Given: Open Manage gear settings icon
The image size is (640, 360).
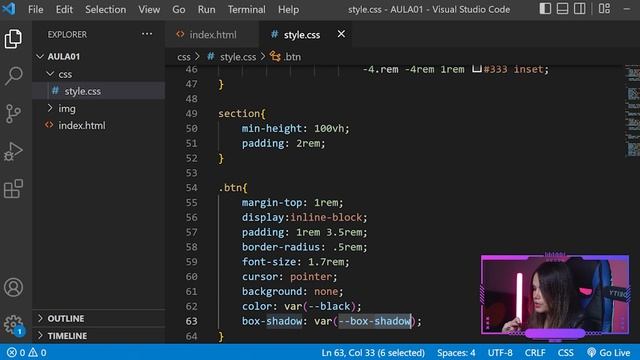Looking at the screenshot, I should [13, 325].
